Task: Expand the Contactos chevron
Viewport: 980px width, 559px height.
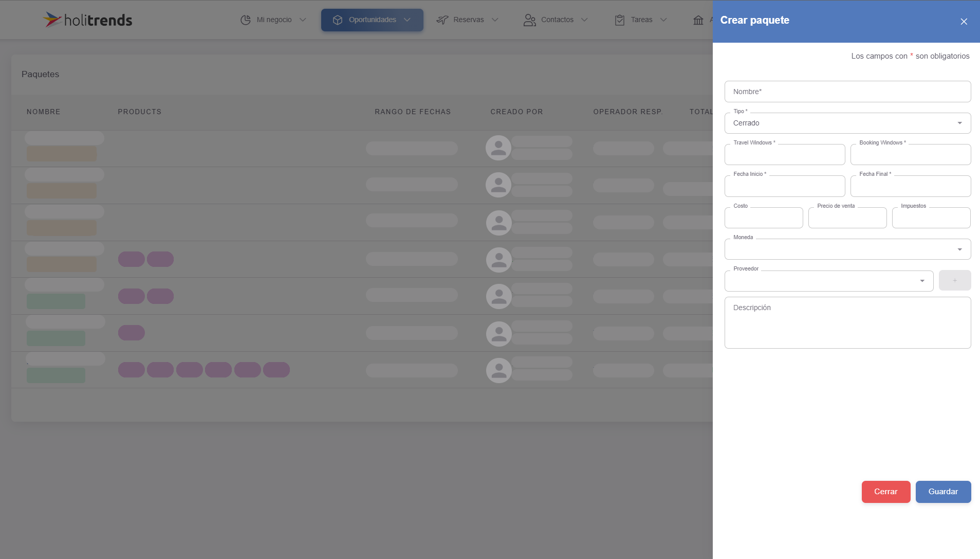Action: (584, 20)
